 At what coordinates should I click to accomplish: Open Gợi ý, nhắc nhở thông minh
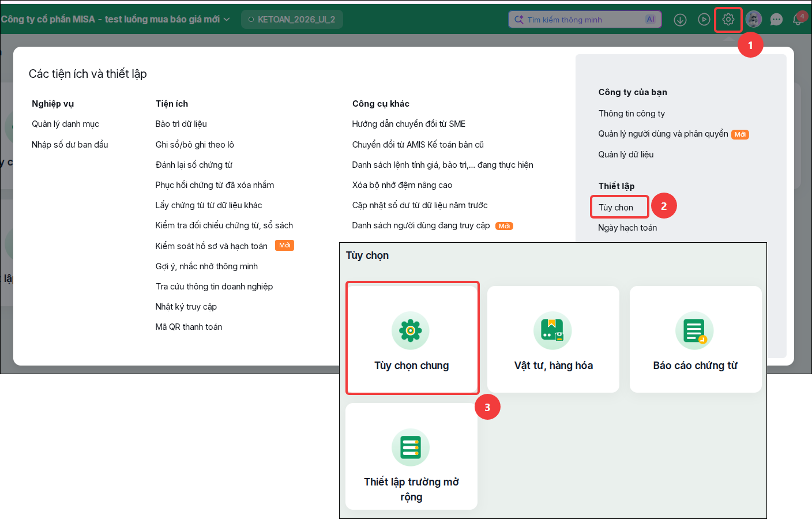206,266
